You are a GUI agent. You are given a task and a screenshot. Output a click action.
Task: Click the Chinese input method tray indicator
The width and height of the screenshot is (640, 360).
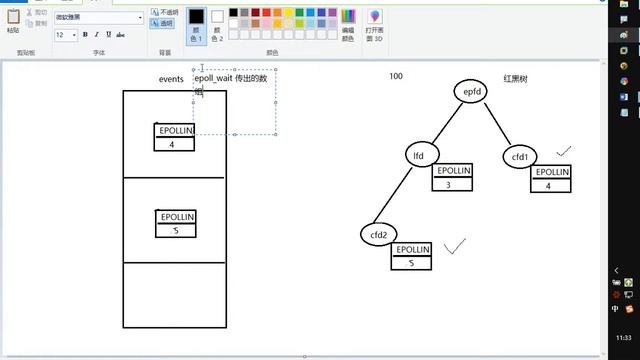pyautogui.click(x=615, y=309)
